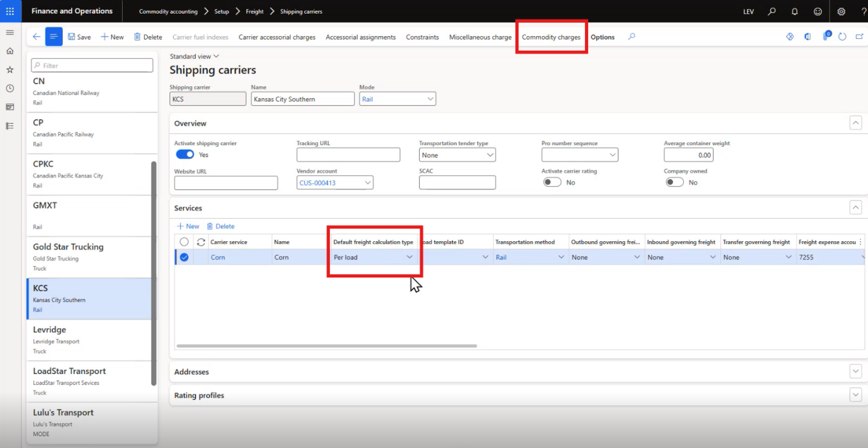
Task: Collapse the Overview section
Action: tap(855, 123)
